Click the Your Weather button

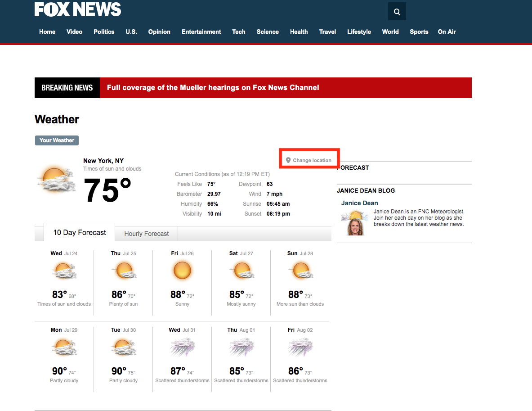click(57, 140)
